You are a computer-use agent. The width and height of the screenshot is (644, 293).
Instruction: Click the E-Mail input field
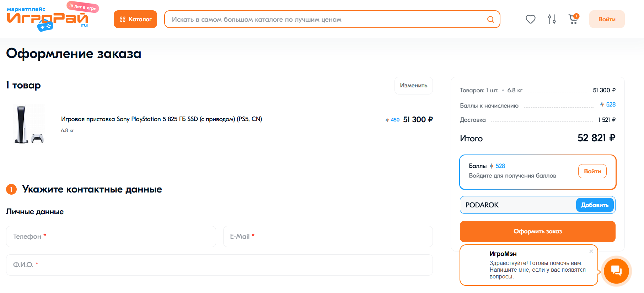(x=328, y=237)
